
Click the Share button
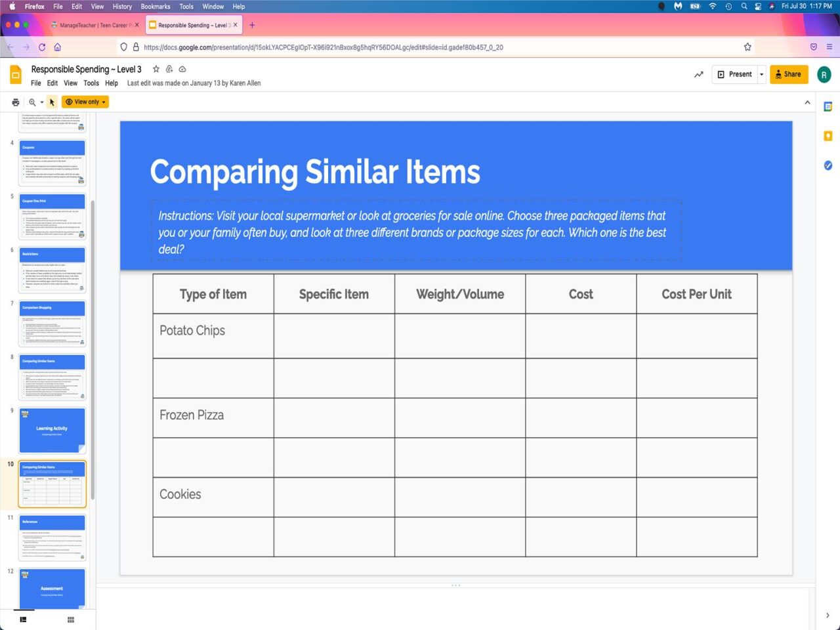[x=788, y=75]
